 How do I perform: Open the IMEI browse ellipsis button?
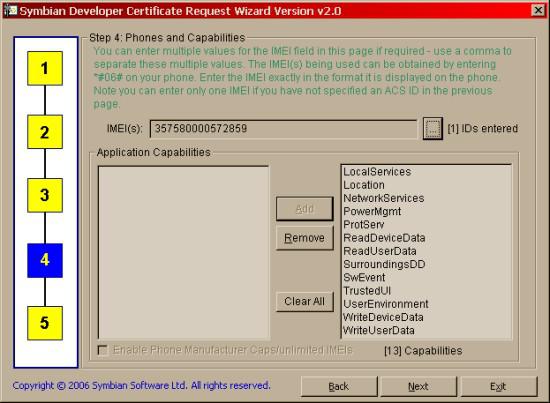tap(432, 129)
